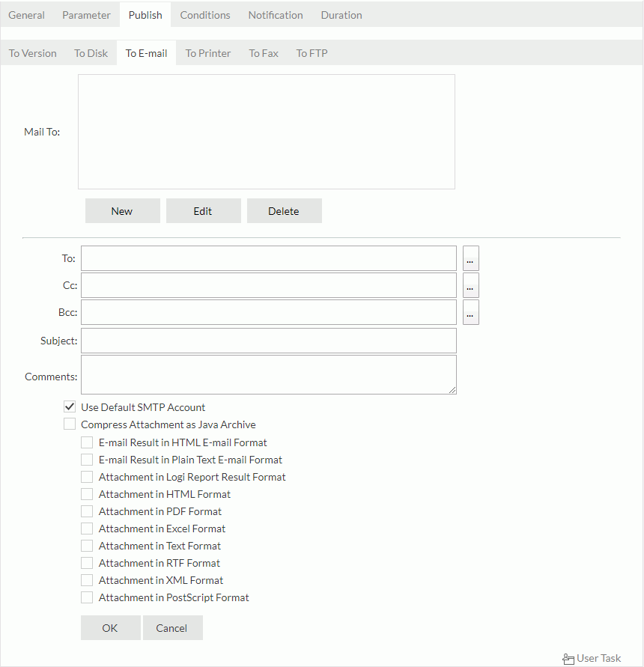Switch to the To Printer tab
This screenshot has width=644, height=667.
(207, 53)
